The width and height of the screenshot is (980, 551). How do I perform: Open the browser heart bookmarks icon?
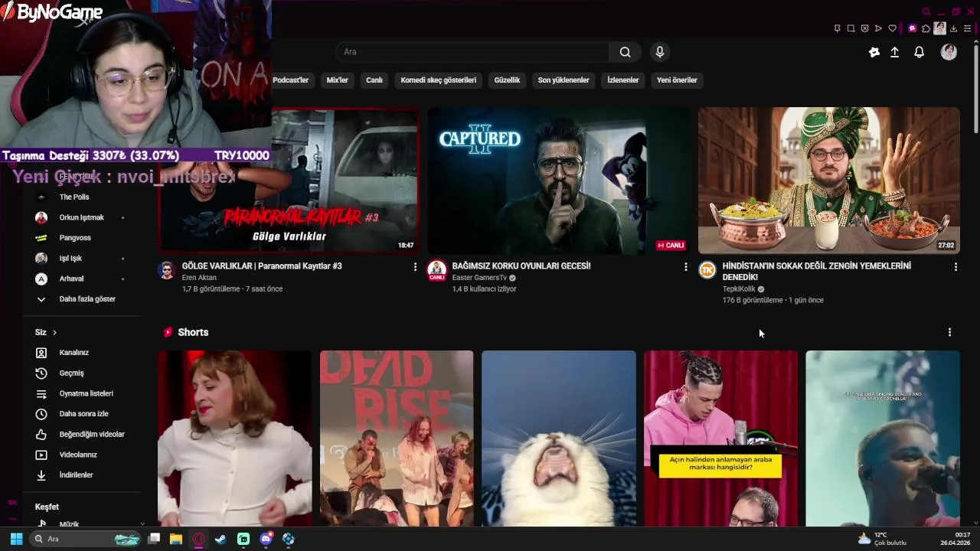click(892, 28)
